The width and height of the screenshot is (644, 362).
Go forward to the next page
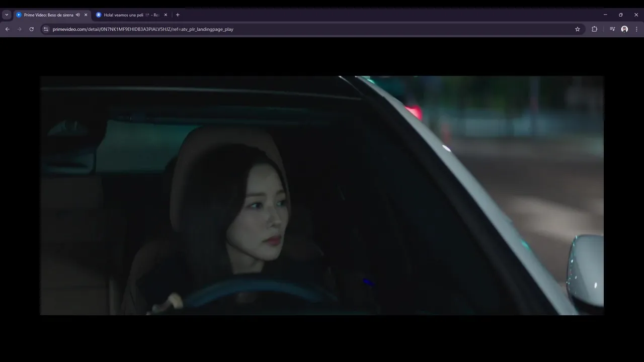[20, 29]
